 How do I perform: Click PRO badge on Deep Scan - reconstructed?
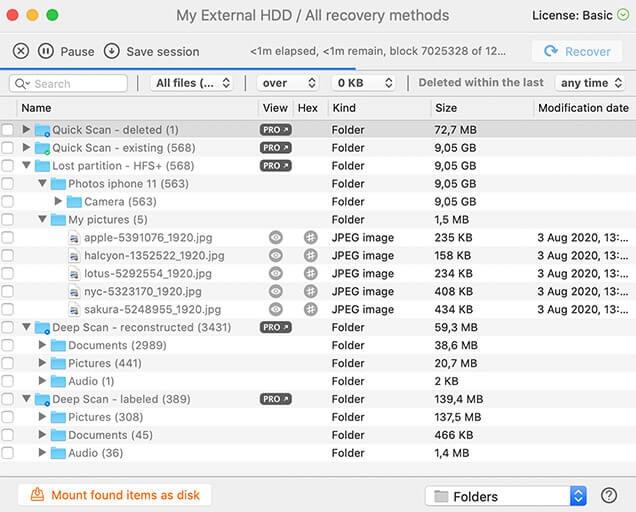click(x=275, y=327)
